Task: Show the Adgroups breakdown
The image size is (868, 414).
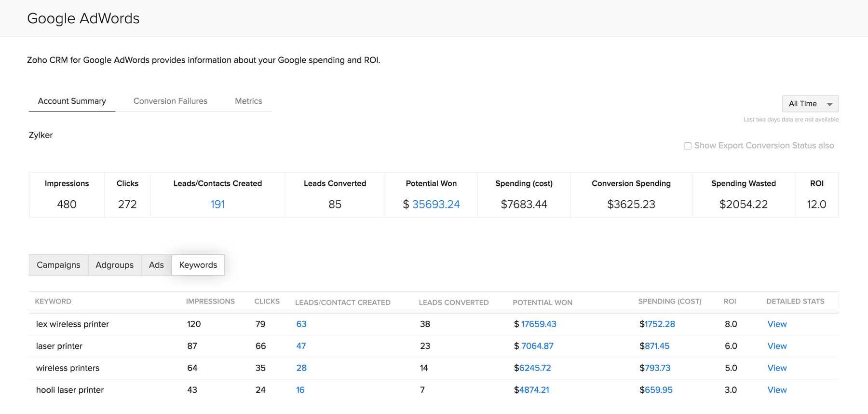Action: (x=114, y=265)
